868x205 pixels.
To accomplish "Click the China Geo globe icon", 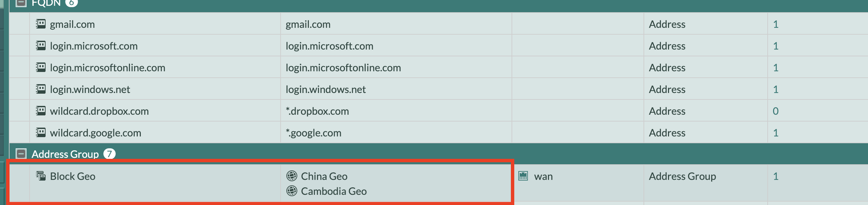I will pyautogui.click(x=291, y=176).
